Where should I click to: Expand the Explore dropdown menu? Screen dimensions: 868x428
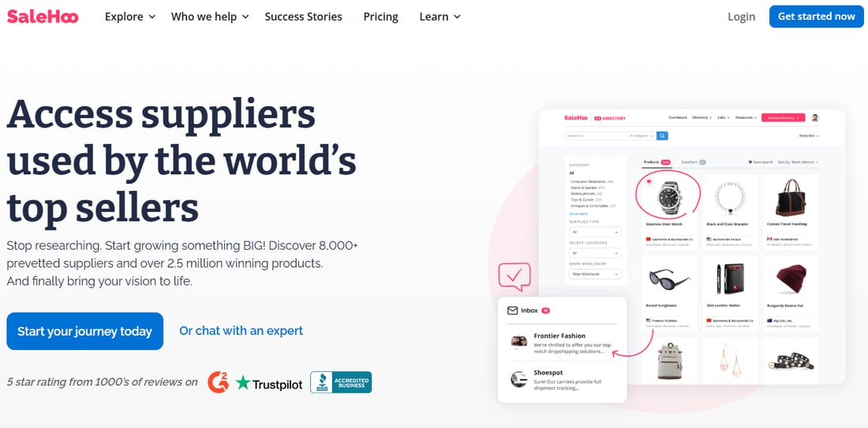pos(130,17)
